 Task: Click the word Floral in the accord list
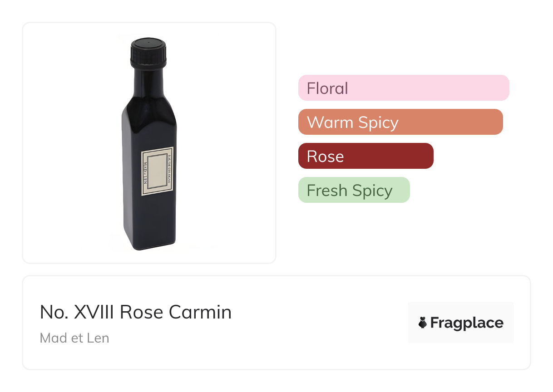pos(327,88)
